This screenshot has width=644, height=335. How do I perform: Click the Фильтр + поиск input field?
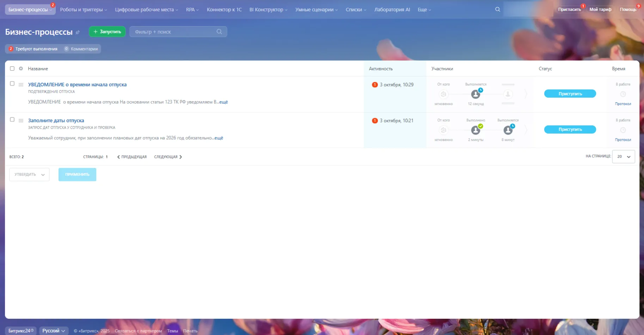point(173,32)
